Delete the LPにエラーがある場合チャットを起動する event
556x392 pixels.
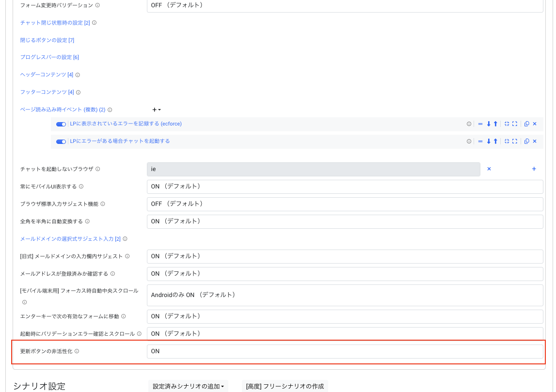pos(535,141)
